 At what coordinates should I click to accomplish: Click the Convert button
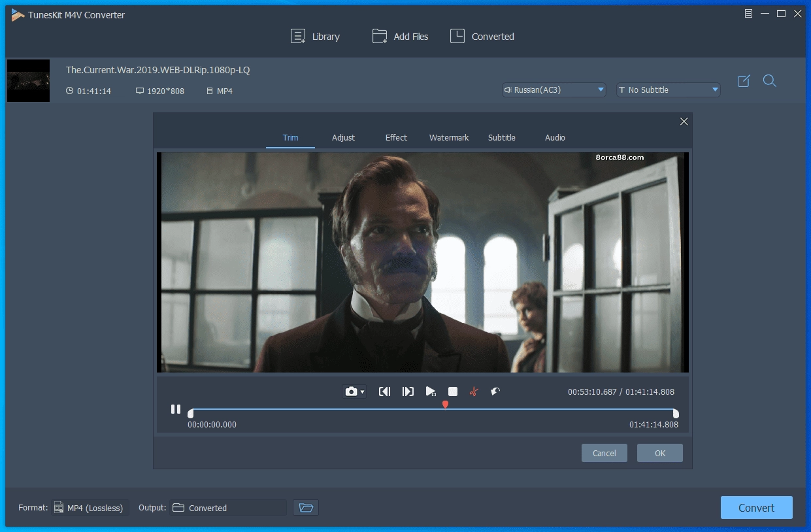point(757,508)
